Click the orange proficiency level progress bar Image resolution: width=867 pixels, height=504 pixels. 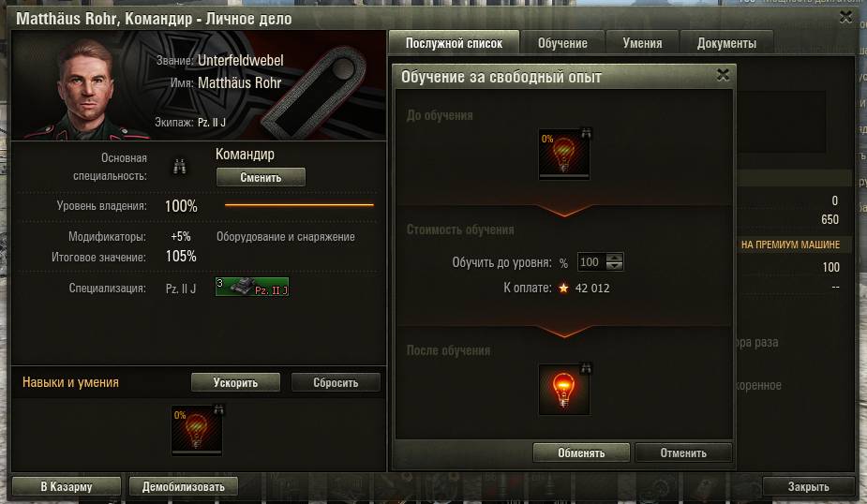click(299, 205)
